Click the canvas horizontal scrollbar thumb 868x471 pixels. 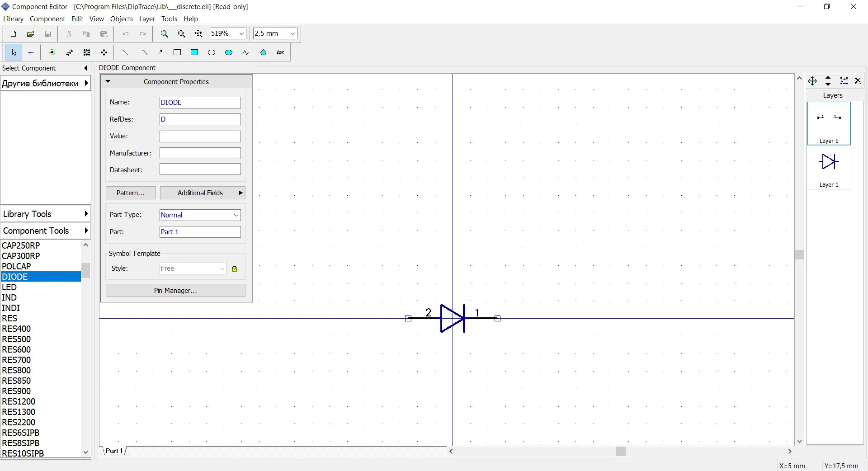tap(621, 451)
